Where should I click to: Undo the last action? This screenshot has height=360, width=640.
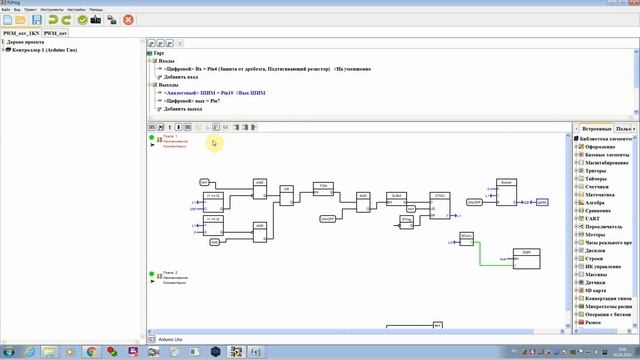pos(53,20)
